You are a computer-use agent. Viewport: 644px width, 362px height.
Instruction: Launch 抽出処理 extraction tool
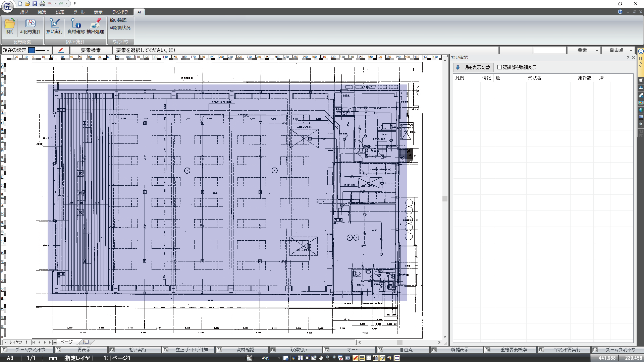coord(95,26)
